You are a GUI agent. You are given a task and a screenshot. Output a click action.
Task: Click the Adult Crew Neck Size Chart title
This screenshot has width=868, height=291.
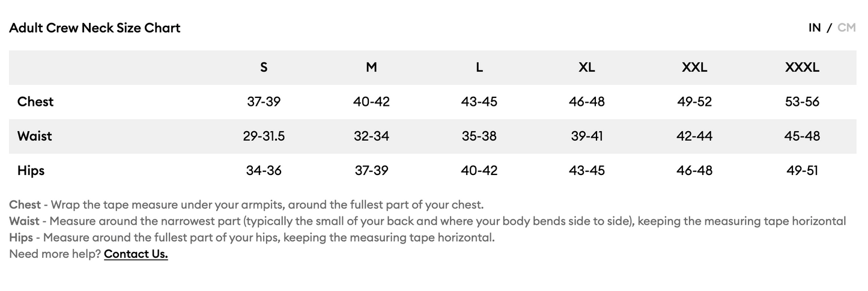95,28
